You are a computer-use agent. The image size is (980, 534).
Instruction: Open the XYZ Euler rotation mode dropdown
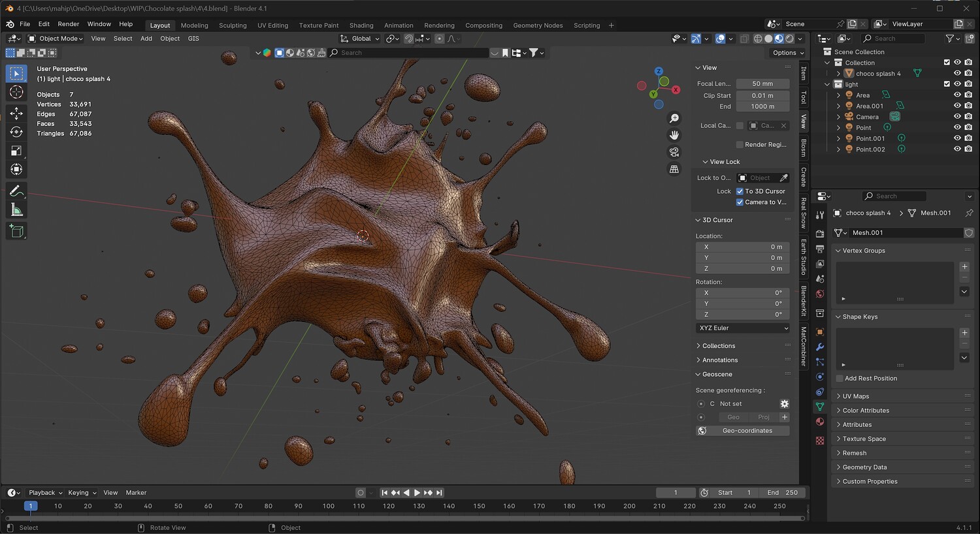(x=743, y=328)
